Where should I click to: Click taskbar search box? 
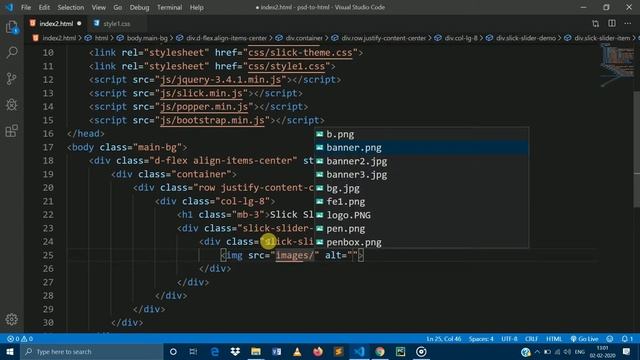[x=91, y=351]
